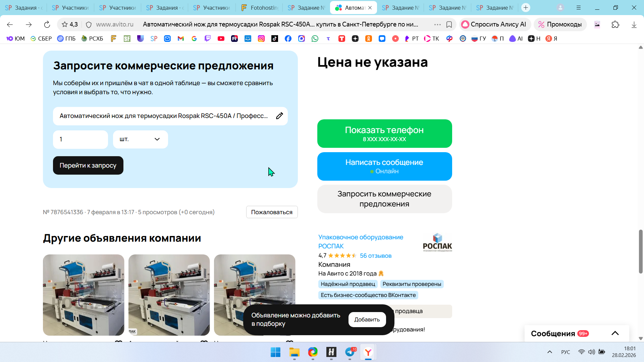Expand the Сообщения chat panel chevron
Image resolution: width=644 pixels, height=362 pixels.
tap(615, 333)
